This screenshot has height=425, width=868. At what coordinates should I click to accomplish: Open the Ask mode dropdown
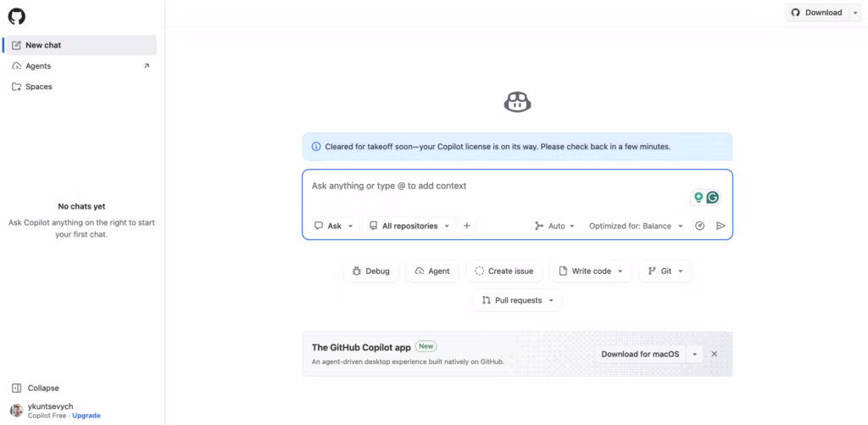334,226
